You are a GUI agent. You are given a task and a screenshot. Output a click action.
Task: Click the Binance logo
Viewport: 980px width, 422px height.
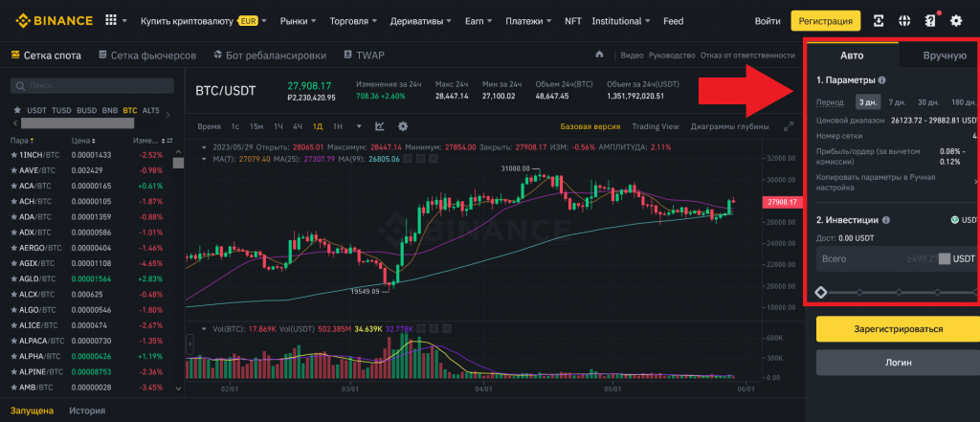(x=54, y=21)
